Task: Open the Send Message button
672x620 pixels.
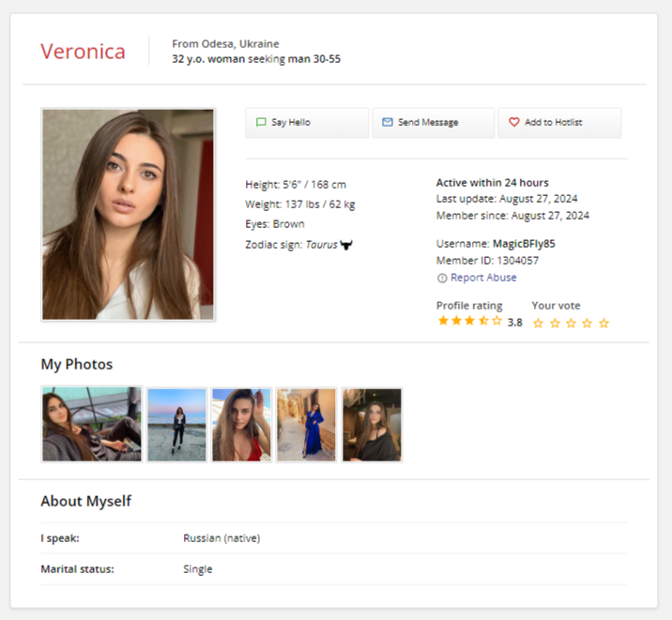Action: coord(433,123)
